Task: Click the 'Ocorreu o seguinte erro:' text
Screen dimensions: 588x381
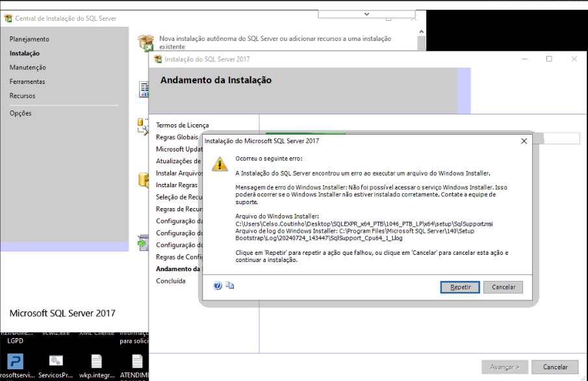Action: pyautogui.click(x=269, y=159)
